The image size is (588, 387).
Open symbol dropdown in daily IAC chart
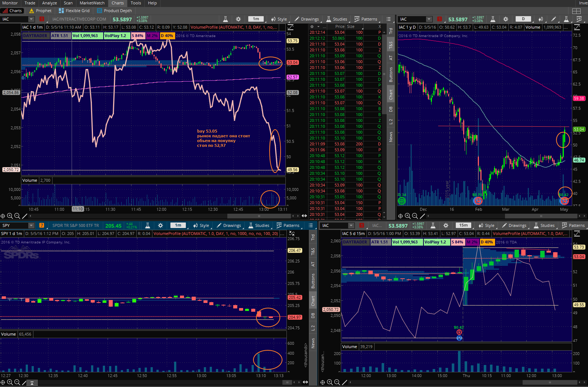tap(429, 19)
